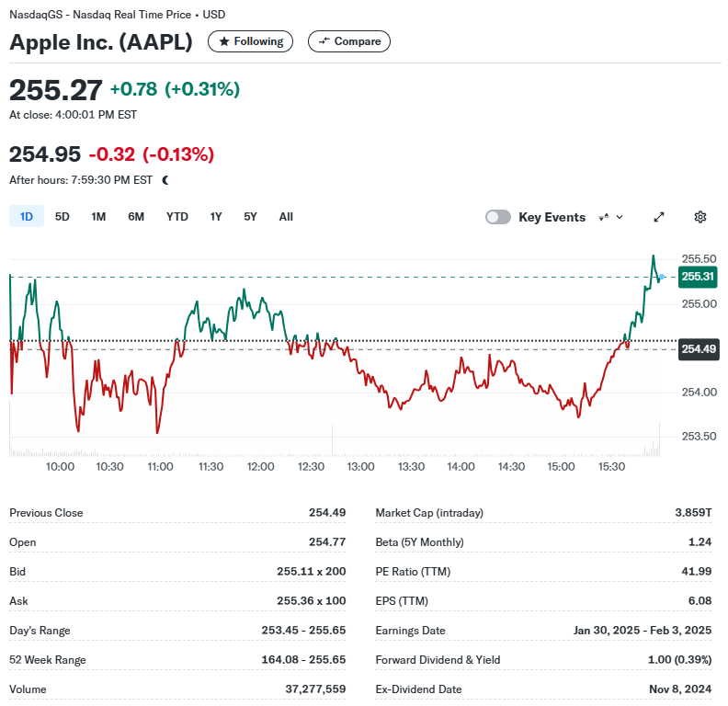
Task: Click the 254.49 previous close marker
Action: point(699,348)
